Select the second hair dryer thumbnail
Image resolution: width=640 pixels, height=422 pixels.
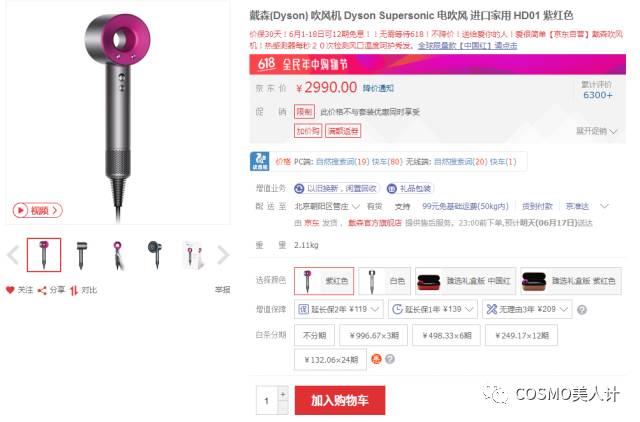81,255
